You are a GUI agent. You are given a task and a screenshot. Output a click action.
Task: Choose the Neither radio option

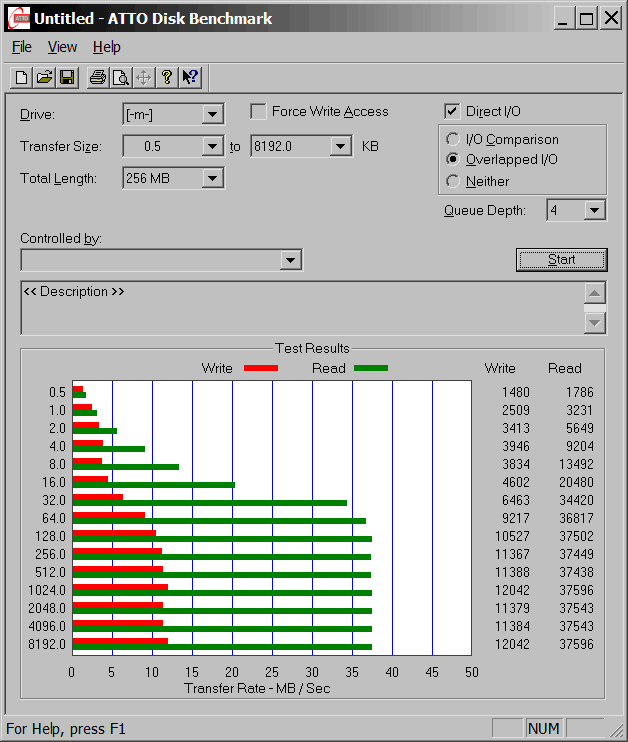pyautogui.click(x=453, y=181)
